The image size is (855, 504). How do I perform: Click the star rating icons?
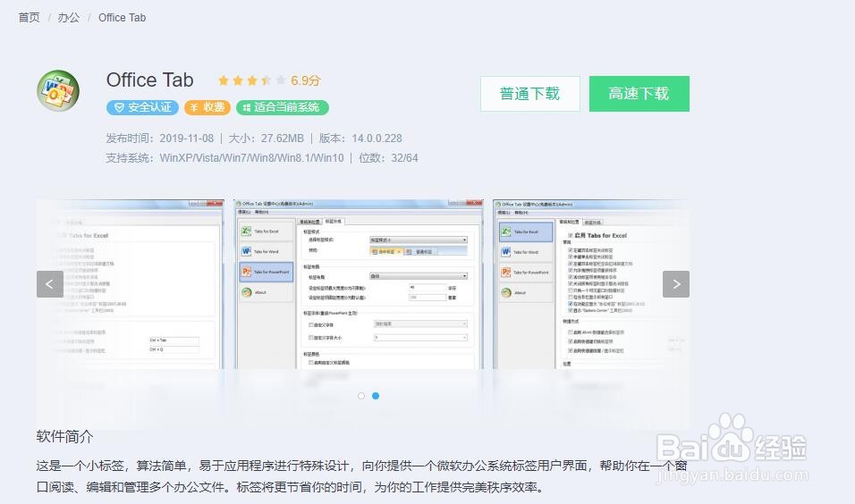[251, 80]
